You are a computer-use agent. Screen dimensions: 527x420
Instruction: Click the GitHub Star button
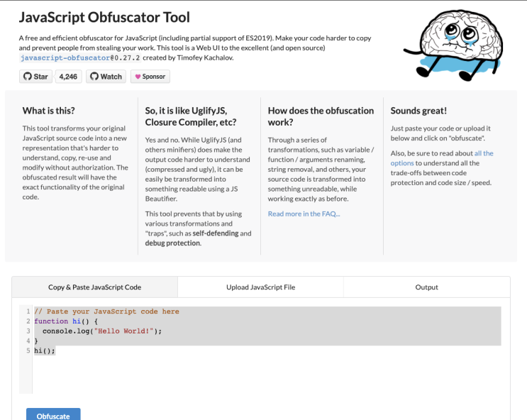[35, 77]
